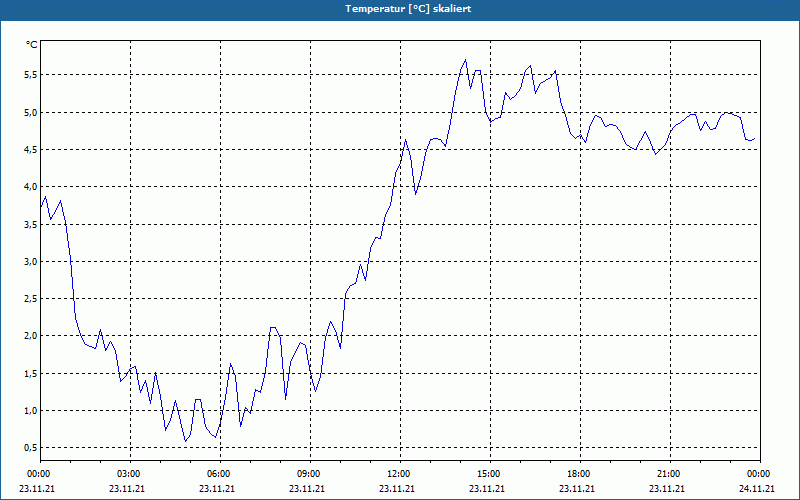The image size is (800, 500).
Task: Click the chart title 'Temperatur [°C] skaliert'
Action: pyautogui.click(x=408, y=9)
